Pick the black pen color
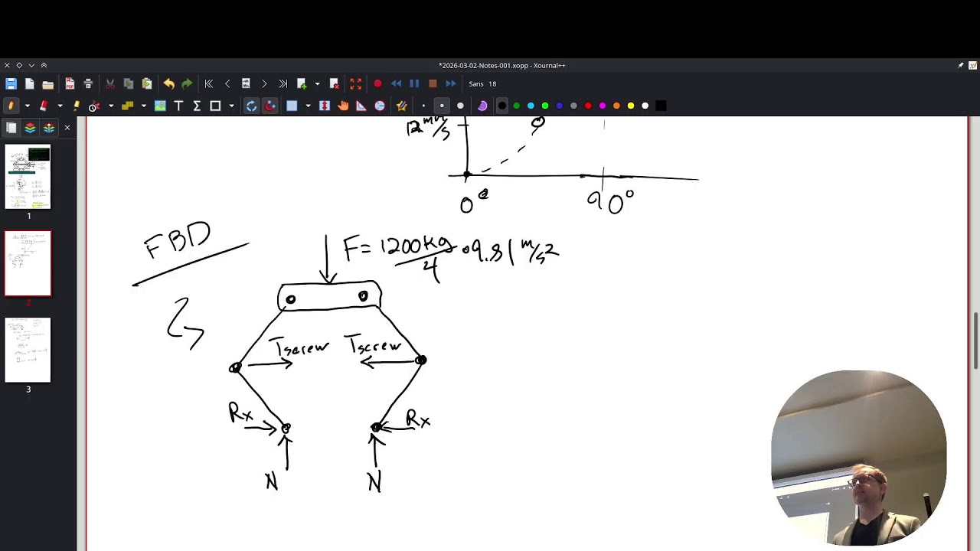 502,106
